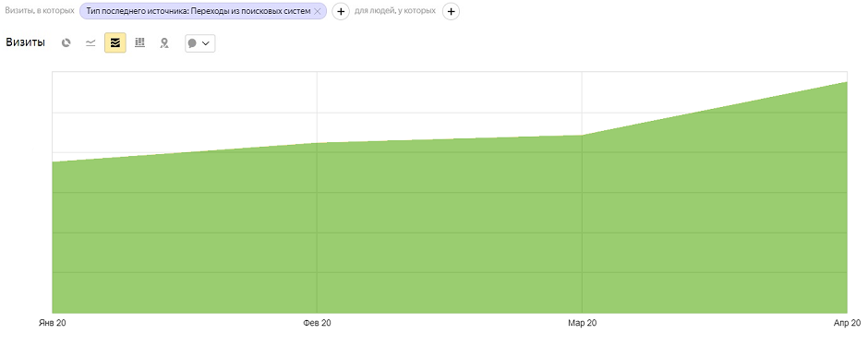Image resolution: width=868 pixels, height=358 pixels.
Task: Select the 'Янв 20' axis label
Action: [53, 323]
